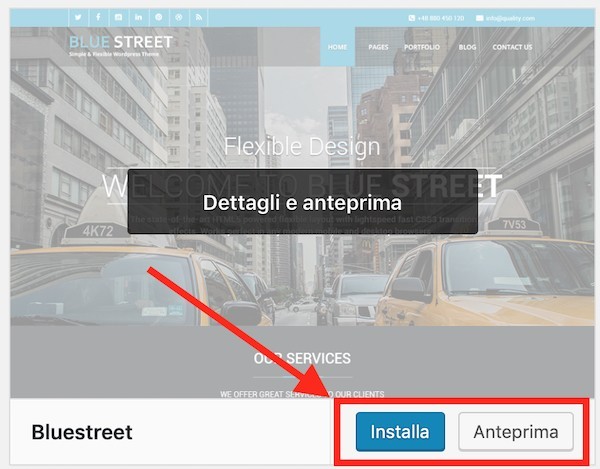This screenshot has width=600, height=469.
Task: Click the Dribbble icon next to RSS
Action: [179, 17]
